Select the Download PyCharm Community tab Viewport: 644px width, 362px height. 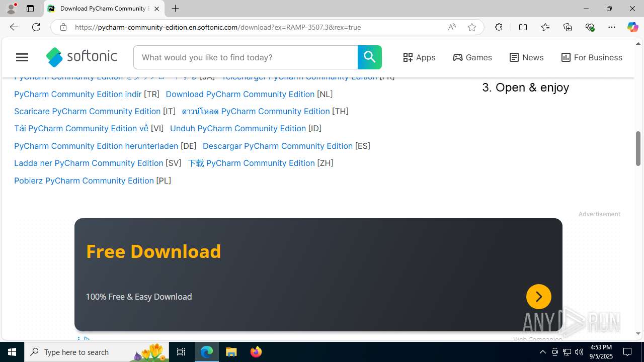(x=104, y=9)
